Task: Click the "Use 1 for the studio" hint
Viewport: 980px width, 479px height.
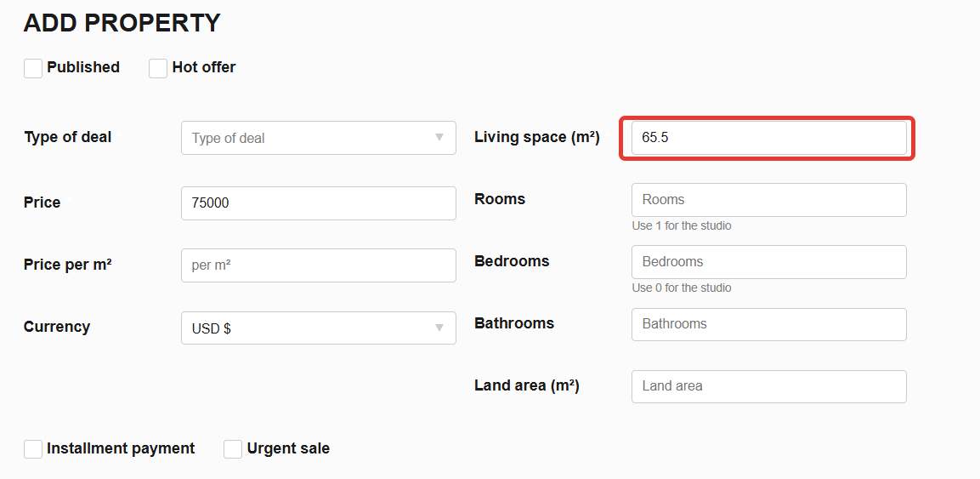Action: click(682, 225)
